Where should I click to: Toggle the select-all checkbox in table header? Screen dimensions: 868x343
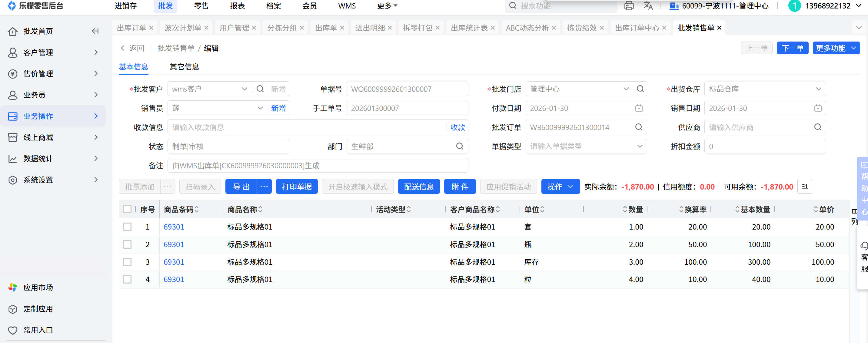coord(127,209)
